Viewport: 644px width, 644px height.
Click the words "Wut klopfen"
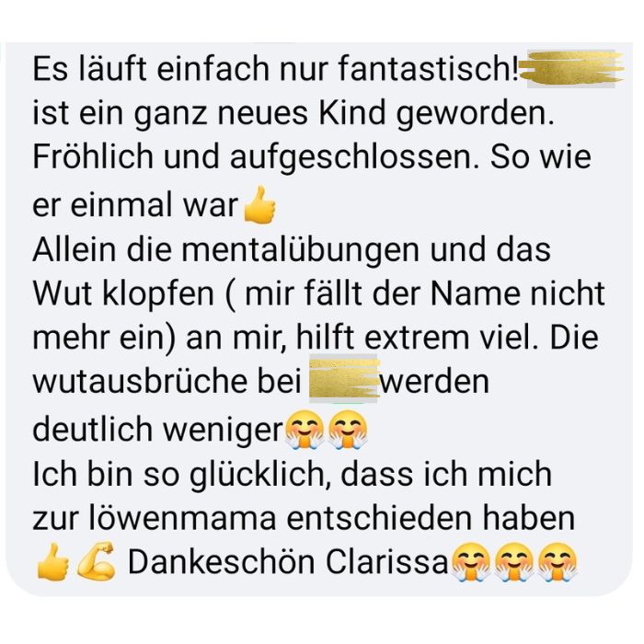(x=123, y=295)
